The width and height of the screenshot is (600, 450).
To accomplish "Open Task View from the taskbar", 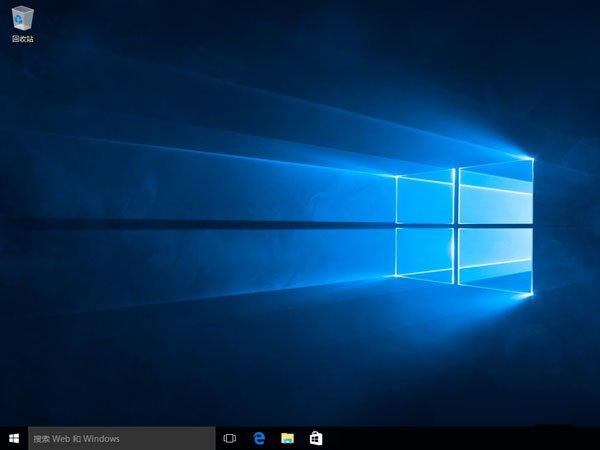I will (x=229, y=438).
